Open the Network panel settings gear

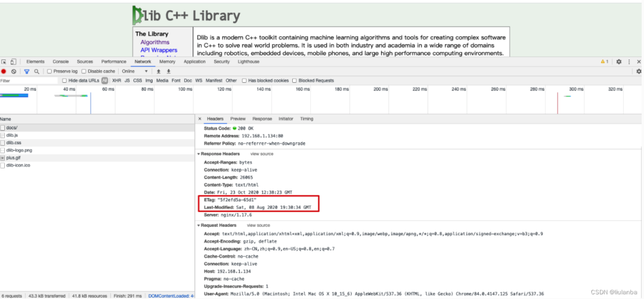pos(639,71)
